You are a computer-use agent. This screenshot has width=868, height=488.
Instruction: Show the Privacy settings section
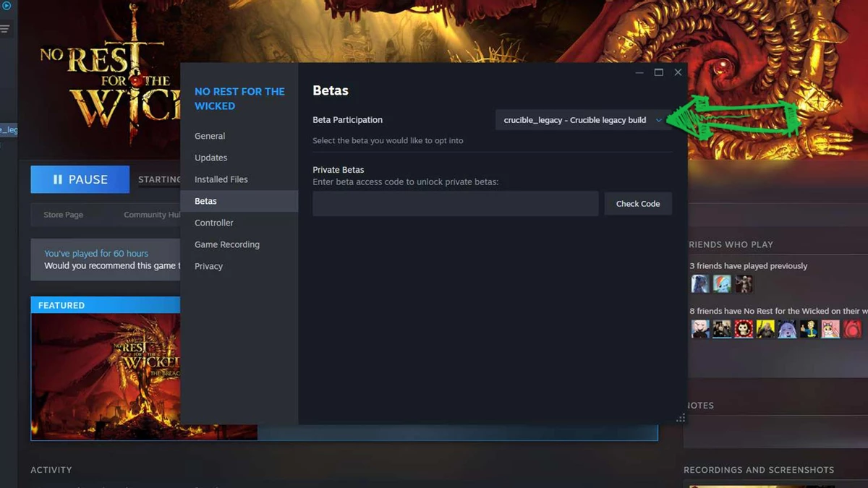[208, 266]
